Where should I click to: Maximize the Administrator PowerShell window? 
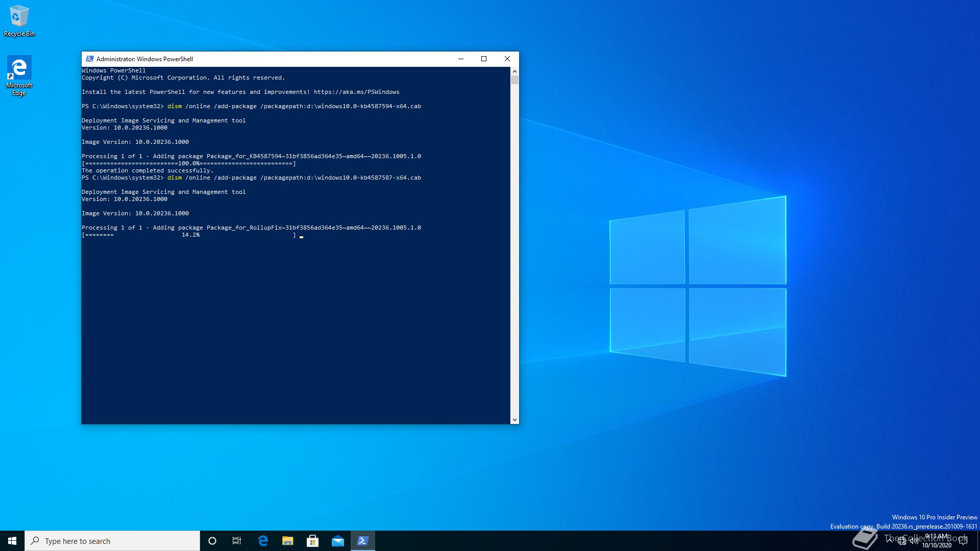click(484, 59)
